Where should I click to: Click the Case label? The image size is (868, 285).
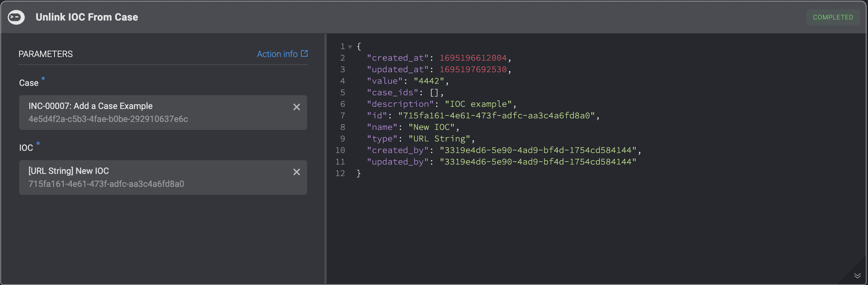(29, 83)
